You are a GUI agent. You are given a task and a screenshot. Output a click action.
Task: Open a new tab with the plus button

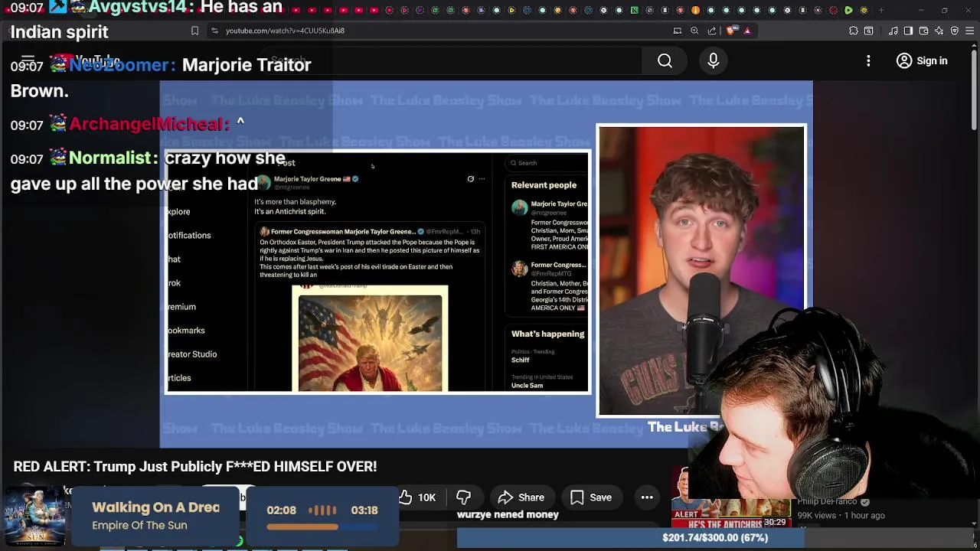tap(881, 10)
